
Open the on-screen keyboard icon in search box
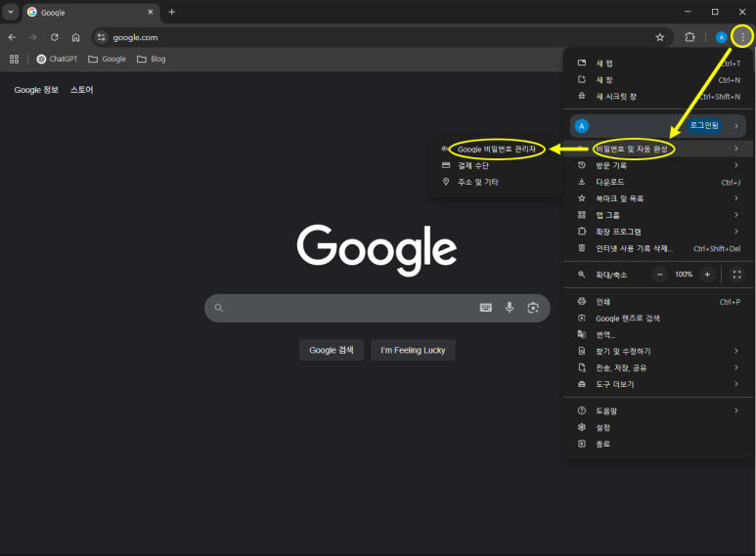tap(485, 308)
